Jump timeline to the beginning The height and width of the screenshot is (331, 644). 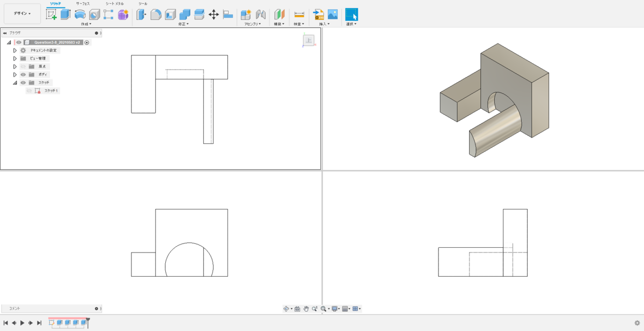[5, 323]
